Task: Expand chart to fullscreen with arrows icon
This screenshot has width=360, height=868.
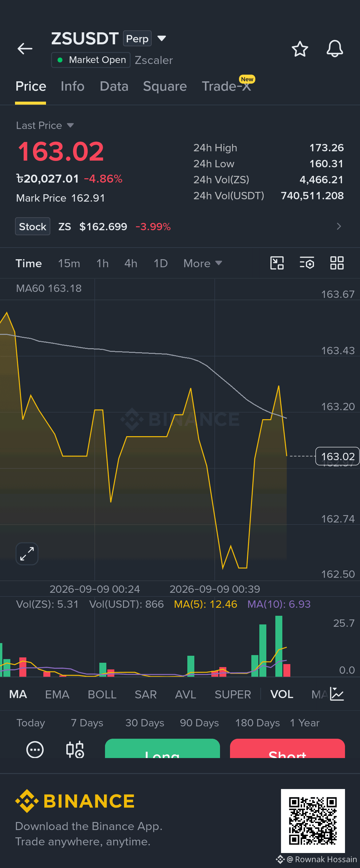Action: click(x=27, y=553)
